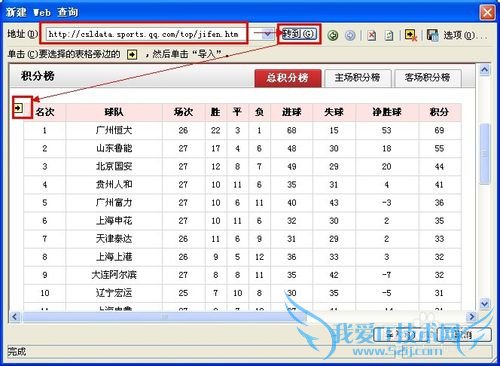Click team name 辽宁宏运
The width and height of the screenshot is (500, 366).
tap(114, 293)
